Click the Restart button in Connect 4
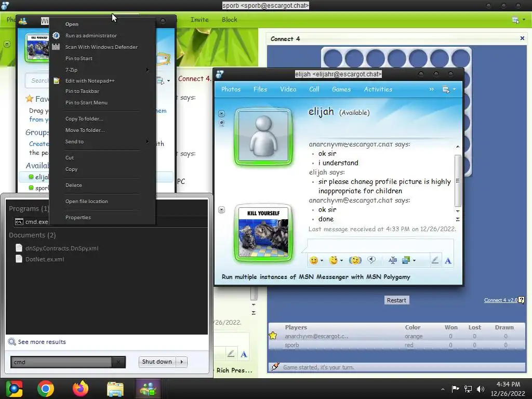 pos(396,300)
